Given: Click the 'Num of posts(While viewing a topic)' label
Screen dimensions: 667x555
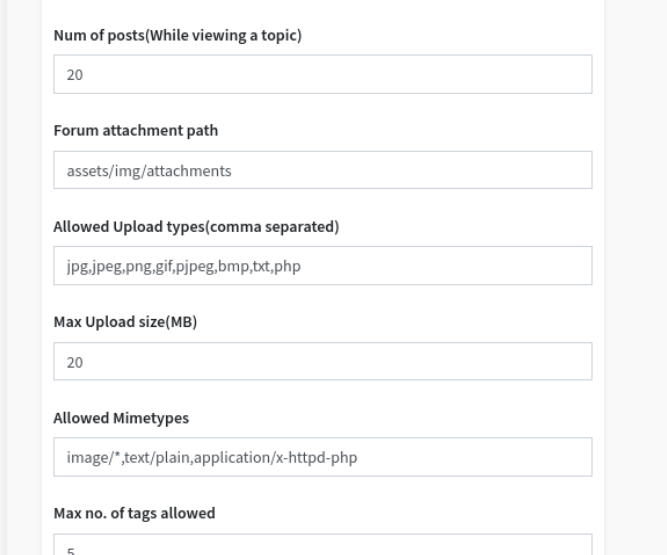Looking at the screenshot, I should click(x=177, y=37).
